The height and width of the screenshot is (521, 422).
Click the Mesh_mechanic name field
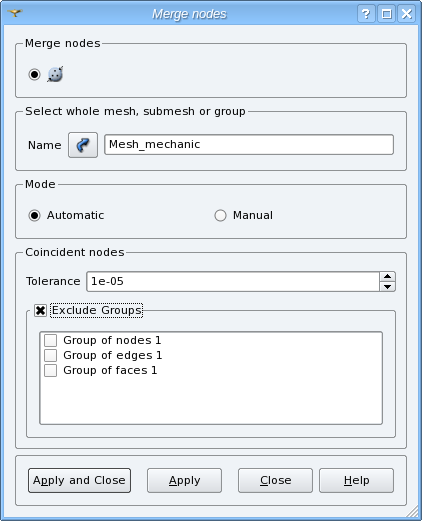point(249,144)
